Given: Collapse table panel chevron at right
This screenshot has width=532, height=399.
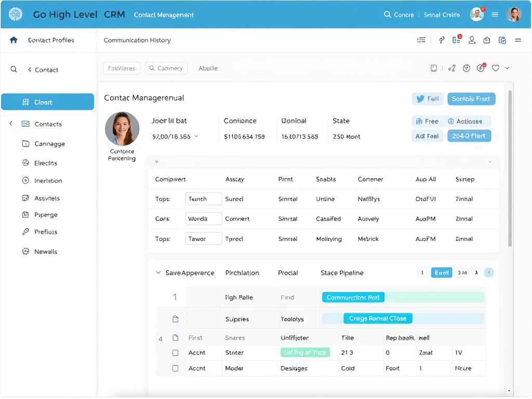Looking at the screenshot, I should (490, 162).
